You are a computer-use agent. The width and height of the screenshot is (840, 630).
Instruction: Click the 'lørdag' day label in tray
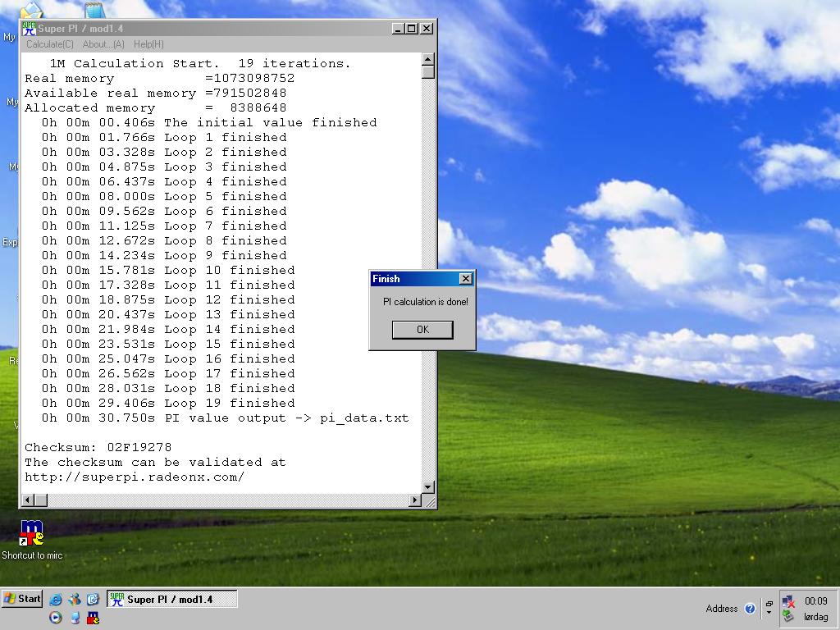click(x=815, y=617)
